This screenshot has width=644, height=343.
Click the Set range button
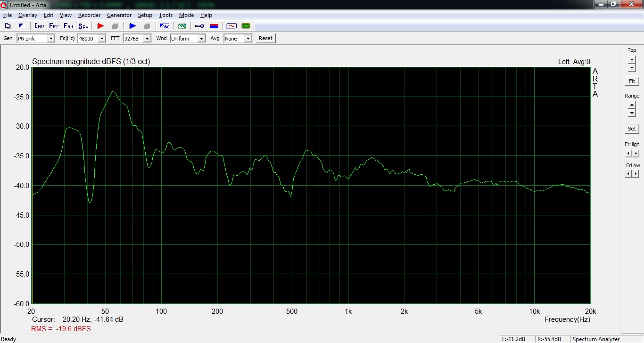[632, 129]
